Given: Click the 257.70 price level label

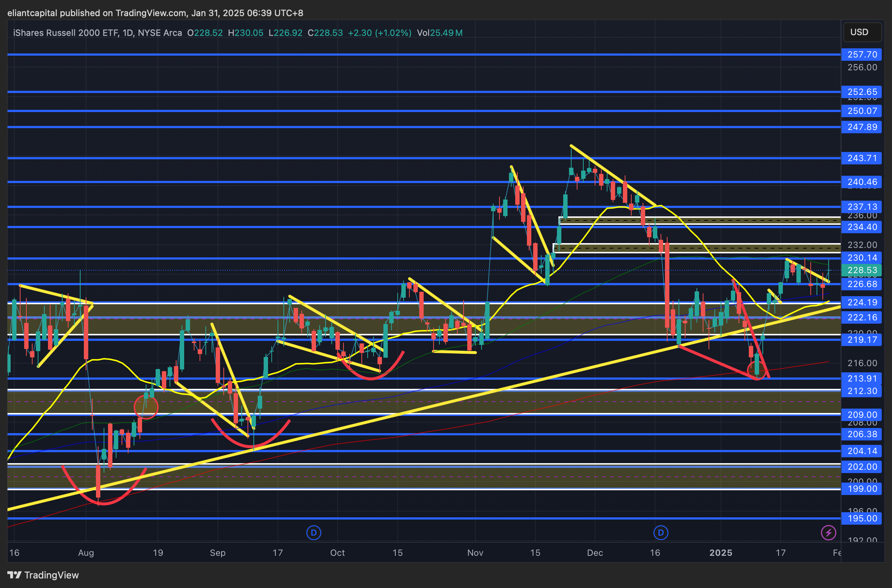Looking at the screenshot, I should [862, 55].
